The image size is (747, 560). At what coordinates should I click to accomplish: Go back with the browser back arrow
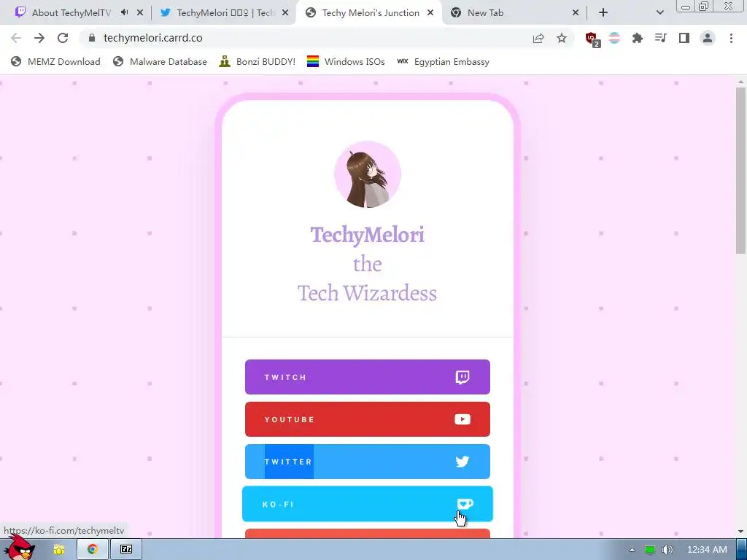pos(16,38)
